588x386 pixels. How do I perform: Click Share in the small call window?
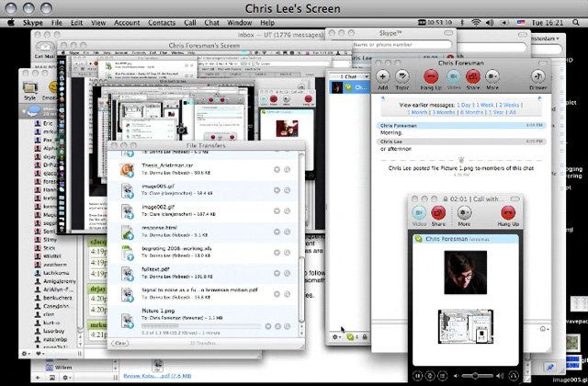tap(438, 212)
